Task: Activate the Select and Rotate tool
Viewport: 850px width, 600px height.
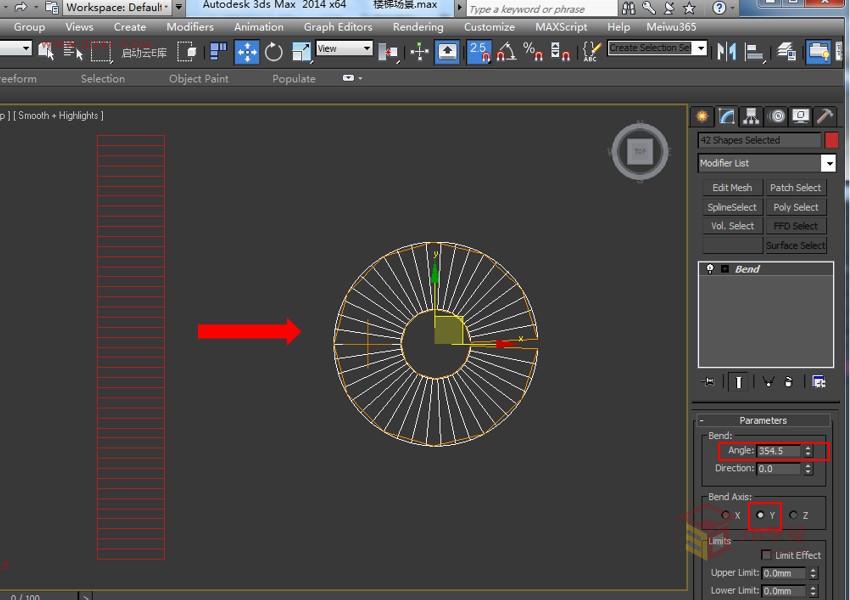Action: point(274,52)
